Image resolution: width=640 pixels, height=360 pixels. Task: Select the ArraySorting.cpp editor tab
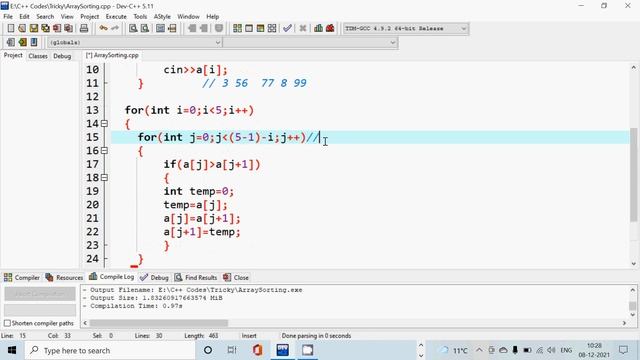(x=112, y=55)
